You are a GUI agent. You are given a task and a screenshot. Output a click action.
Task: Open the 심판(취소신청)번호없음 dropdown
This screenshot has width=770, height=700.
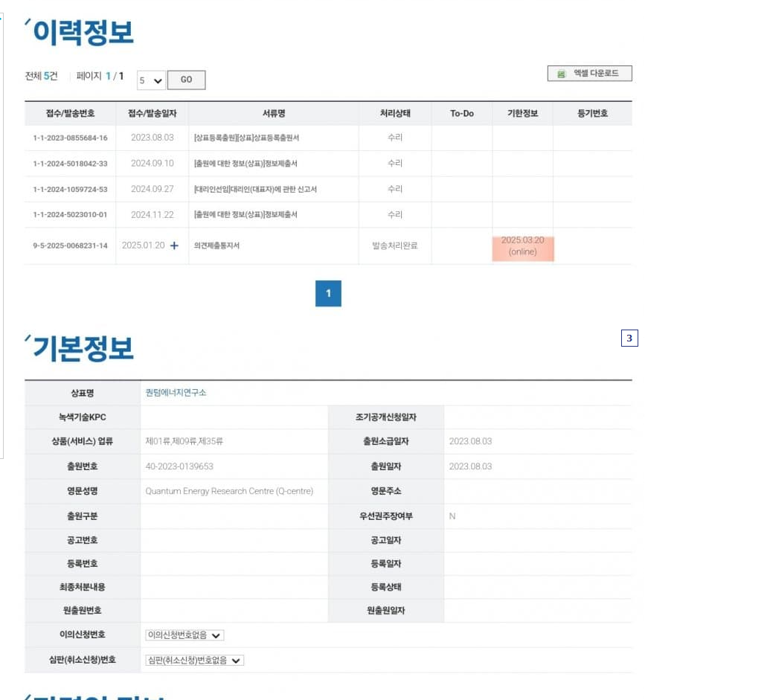[194, 661]
